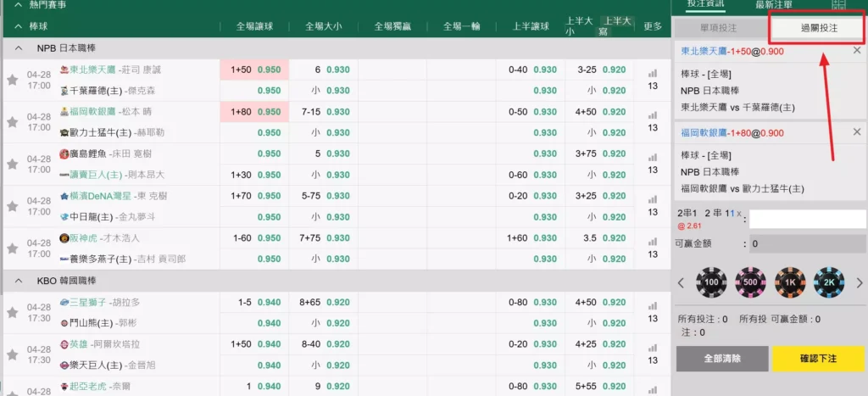Click the 全場讓球 column header
This screenshot has height=396, width=868.
click(x=254, y=26)
